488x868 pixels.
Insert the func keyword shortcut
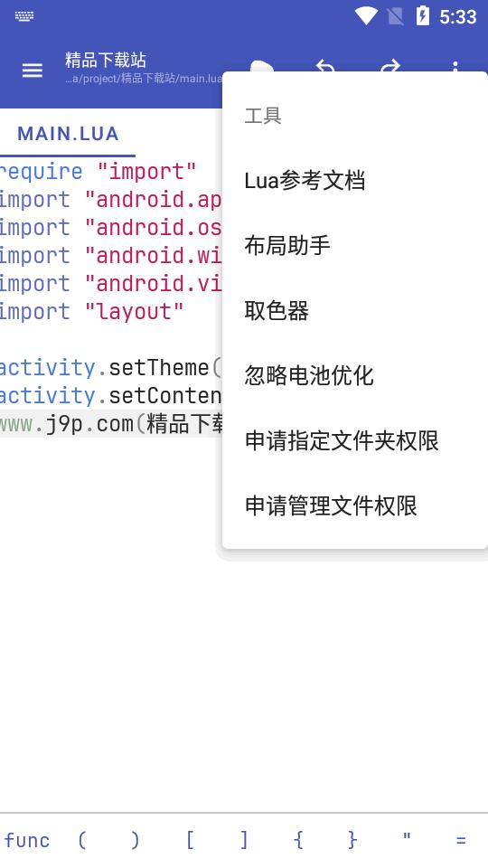27,840
